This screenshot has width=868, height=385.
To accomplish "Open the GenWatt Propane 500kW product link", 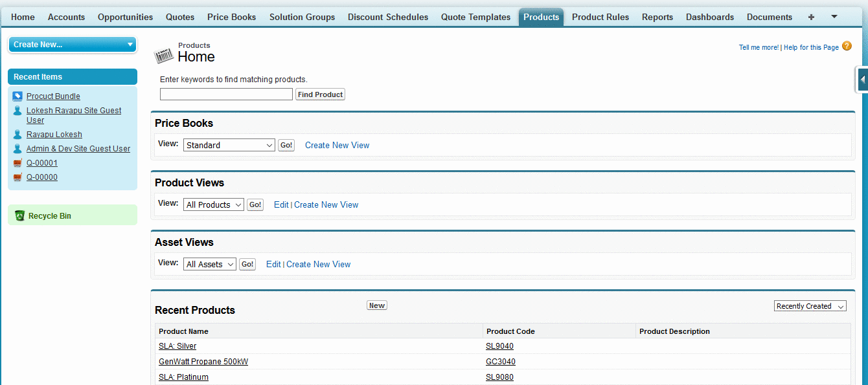I will click(x=203, y=362).
